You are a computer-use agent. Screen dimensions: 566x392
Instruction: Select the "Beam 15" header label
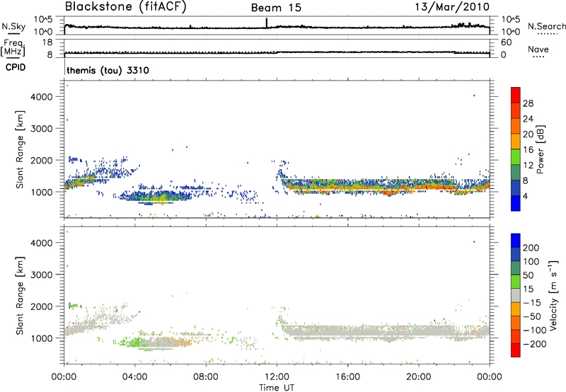point(276,8)
